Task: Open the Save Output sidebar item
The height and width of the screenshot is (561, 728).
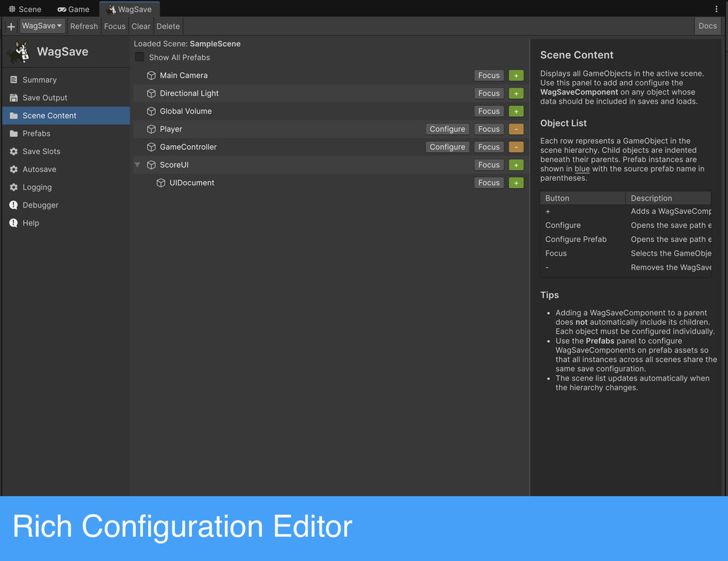Action: (66, 97)
